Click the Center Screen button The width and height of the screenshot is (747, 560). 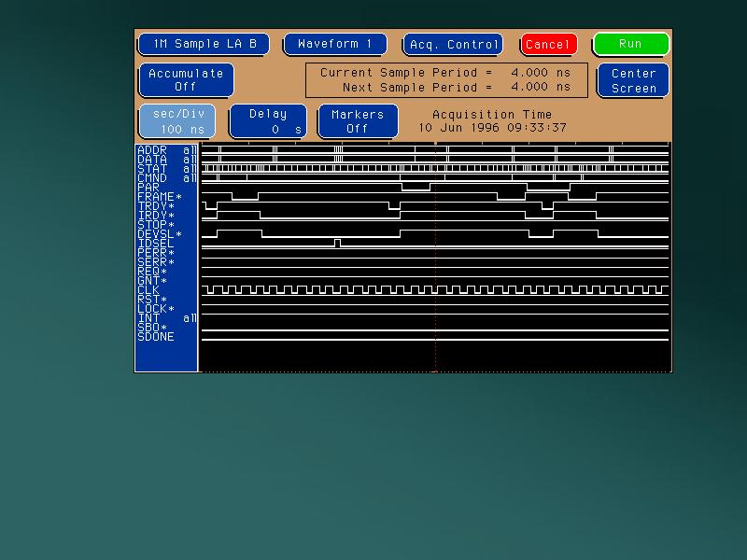(633, 80)
